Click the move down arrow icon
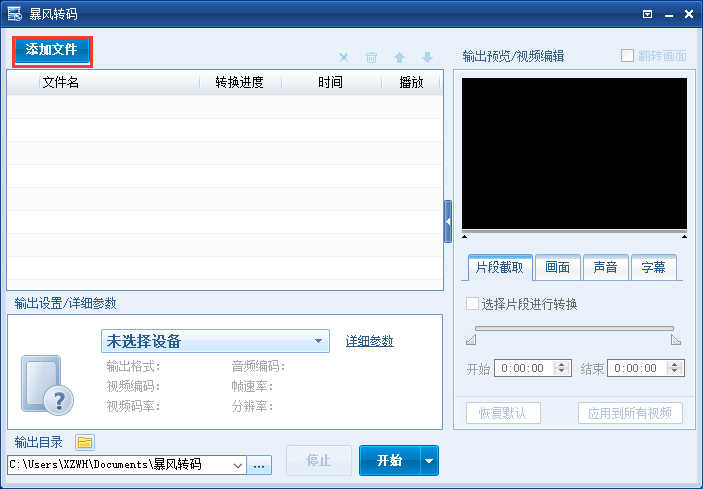 coord(427,58)
